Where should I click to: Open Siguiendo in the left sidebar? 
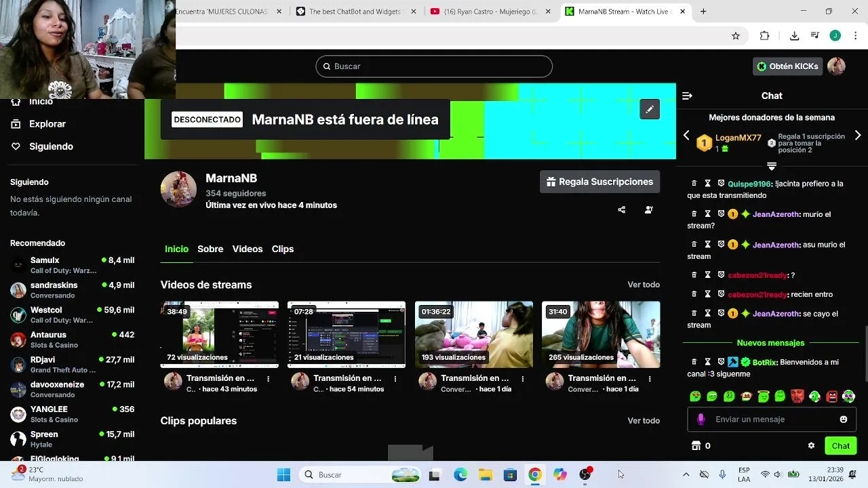coord(42,146)
